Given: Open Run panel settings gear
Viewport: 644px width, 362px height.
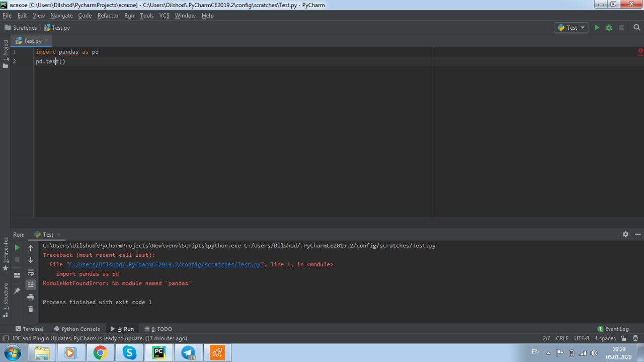Looking at the screenshot, I should coord(625,235).
